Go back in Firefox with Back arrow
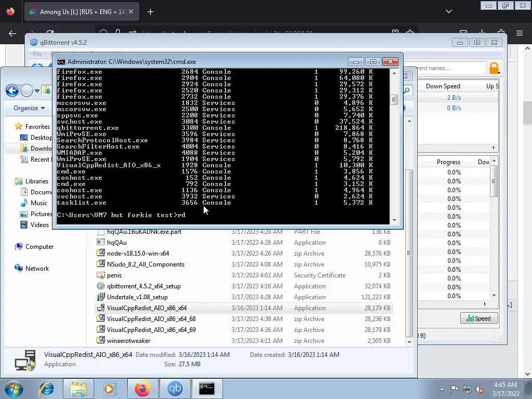Screen dimensions: 532x399 pyautogui.click(x=12, y=34)
